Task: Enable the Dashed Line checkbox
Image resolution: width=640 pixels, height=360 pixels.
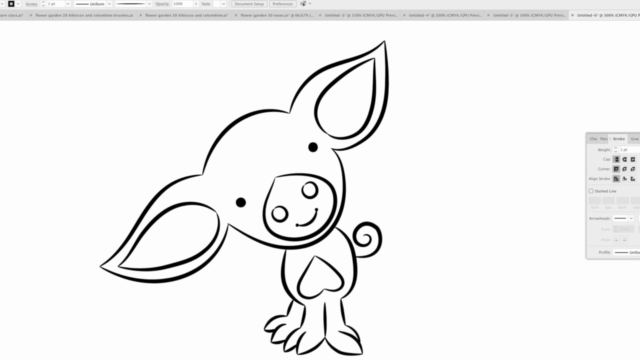Action: tap(591, 191)
